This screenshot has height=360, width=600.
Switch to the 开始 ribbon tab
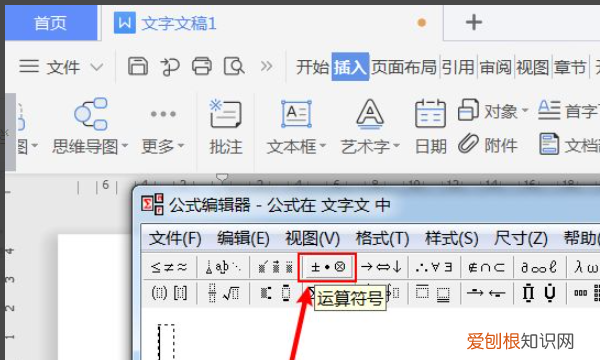tap(313, 67)
